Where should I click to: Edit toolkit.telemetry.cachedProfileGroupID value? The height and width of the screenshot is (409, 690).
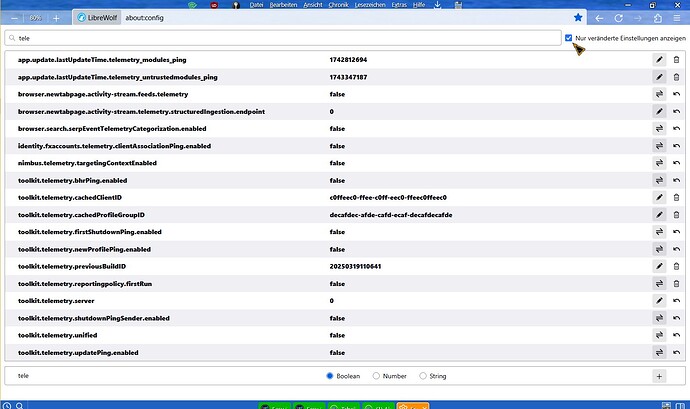(659, 215)
